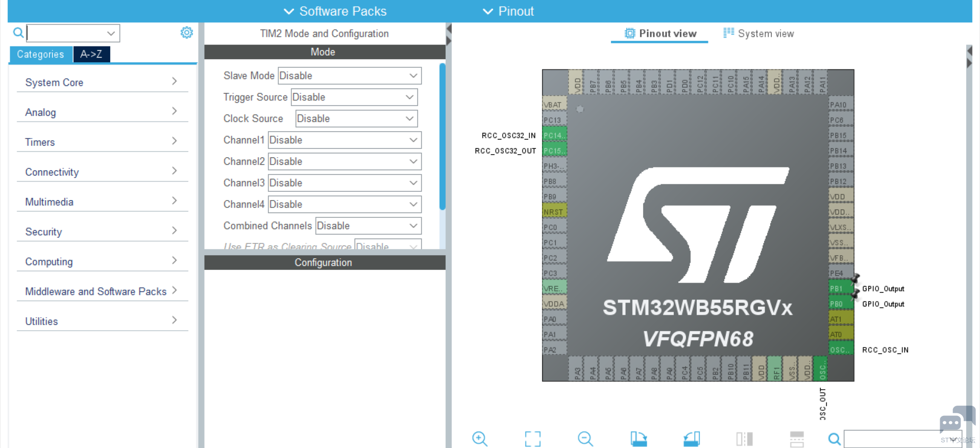Viewport: 980px width, 448px height.
Task: Click the PE4 pin on the chip
Action: pos(841,273)
